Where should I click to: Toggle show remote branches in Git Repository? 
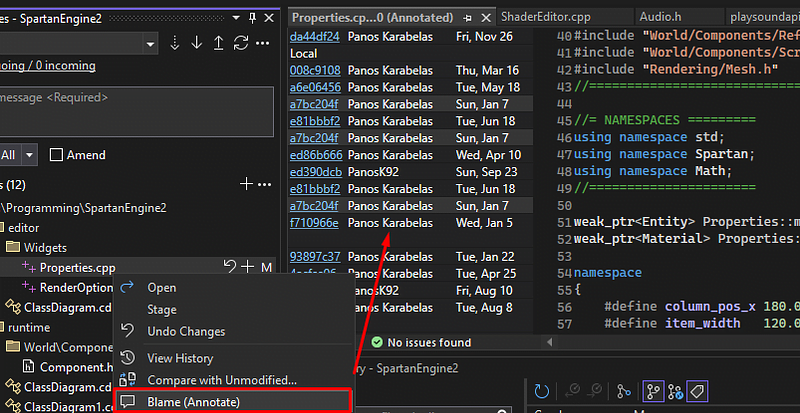tap(675, 392)
